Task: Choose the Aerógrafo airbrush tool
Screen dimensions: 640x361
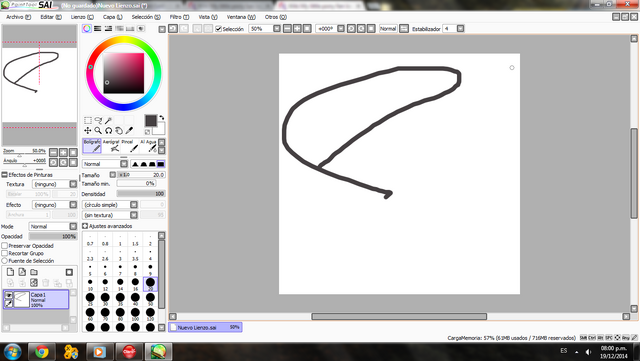Action: pyautogui.click(x=111, y=146)
